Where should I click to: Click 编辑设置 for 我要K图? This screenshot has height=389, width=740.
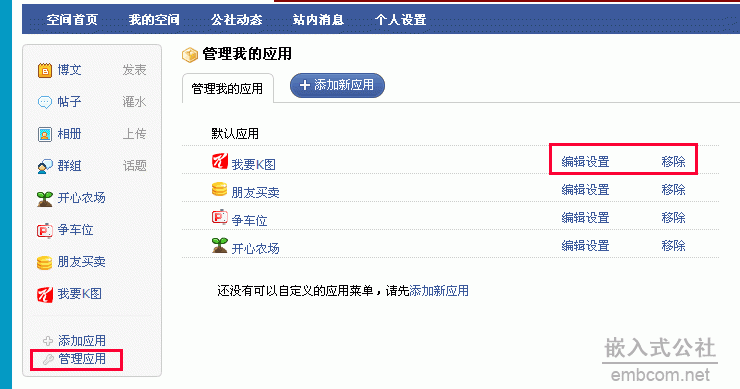pyautogui.click(x=585, y=162)
